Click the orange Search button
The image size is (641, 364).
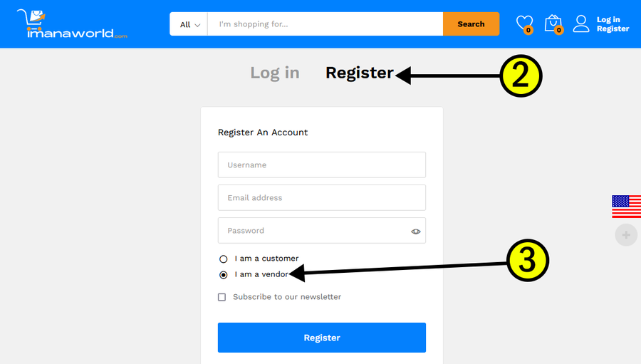pos(471,24)
